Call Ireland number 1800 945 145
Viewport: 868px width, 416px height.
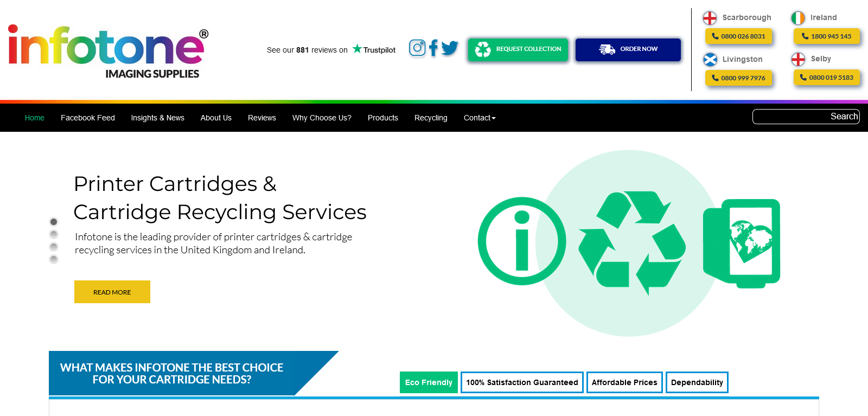(x=827, y=36)
